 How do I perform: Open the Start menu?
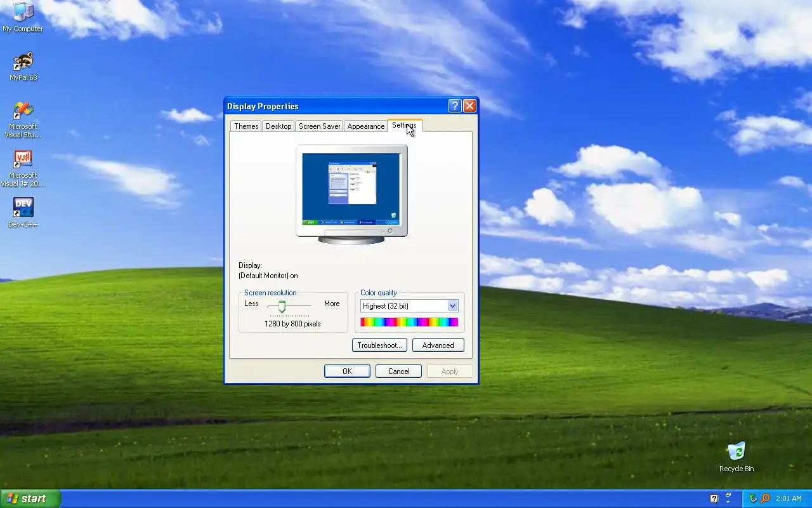(x=30, y=498)
